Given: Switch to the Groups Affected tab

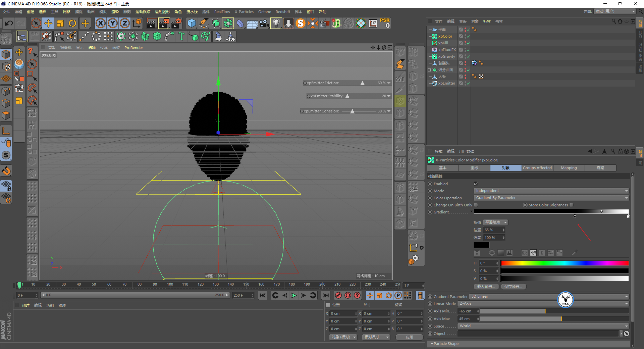Looking at the screenshot, I should (537, 168).
